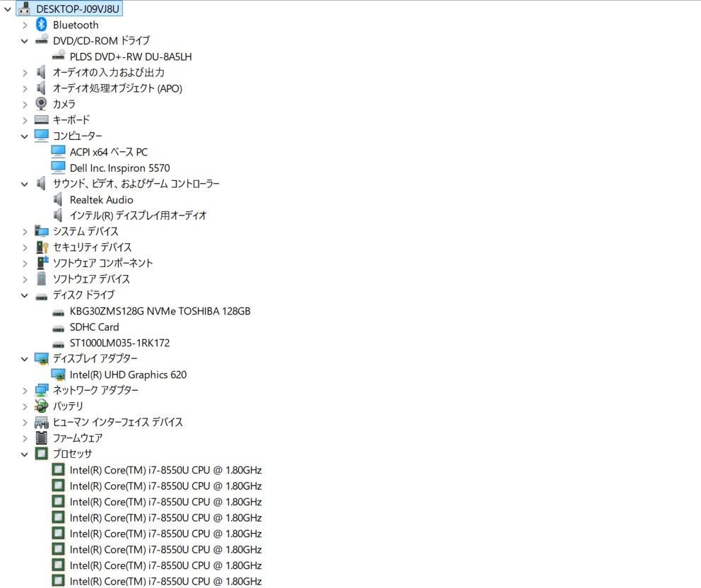Screen dimensions: 701x588
Task: Click the セキュリティ デバイス icon
Action: (x=41, y=247)
